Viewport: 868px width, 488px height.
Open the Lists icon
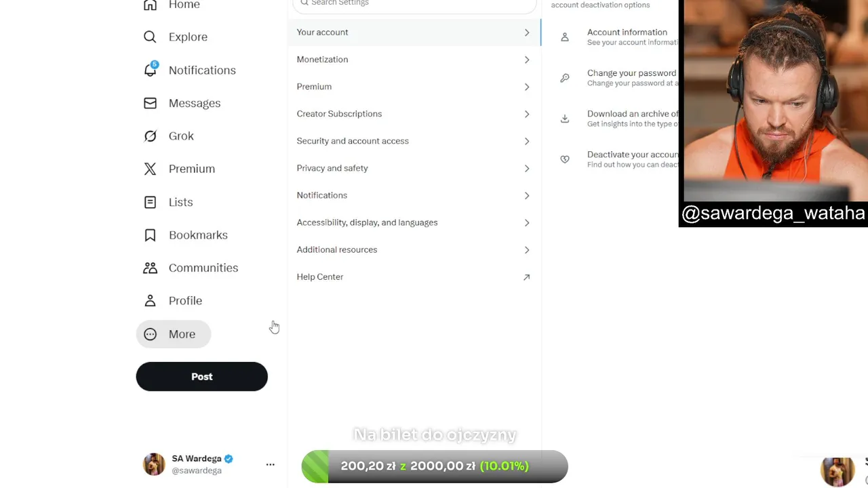(x=150, y=202)
